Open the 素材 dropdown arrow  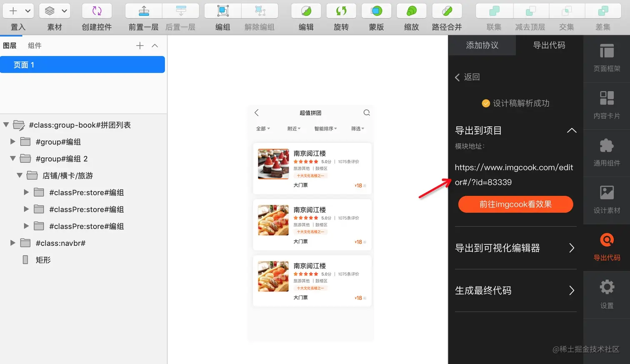64,11
